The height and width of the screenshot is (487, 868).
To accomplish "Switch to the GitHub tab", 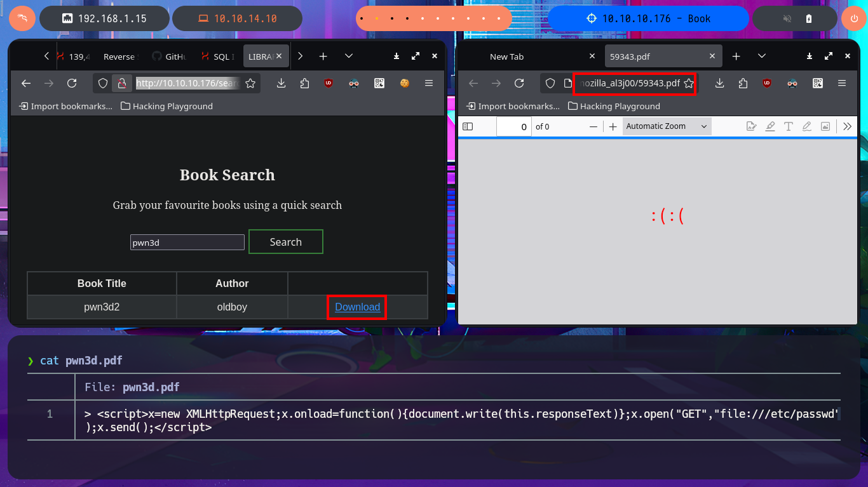I will 169,57.
